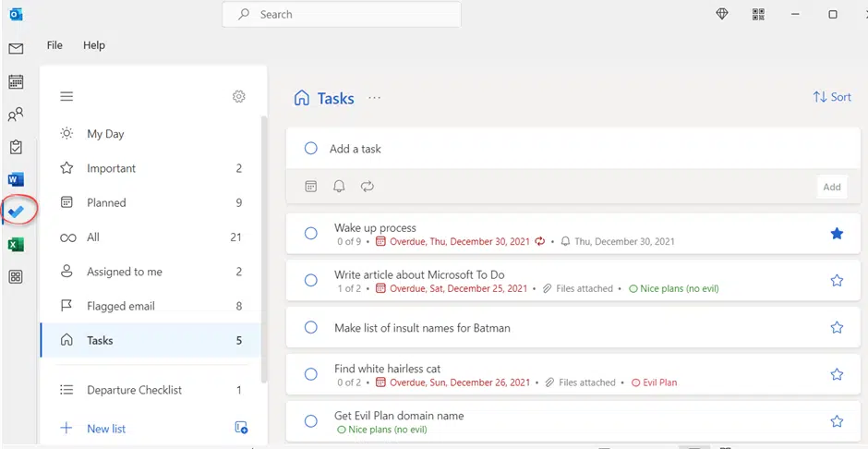
Task: Click the premium diamond icon
Action: pyautogui.click(x=722, y=15)
